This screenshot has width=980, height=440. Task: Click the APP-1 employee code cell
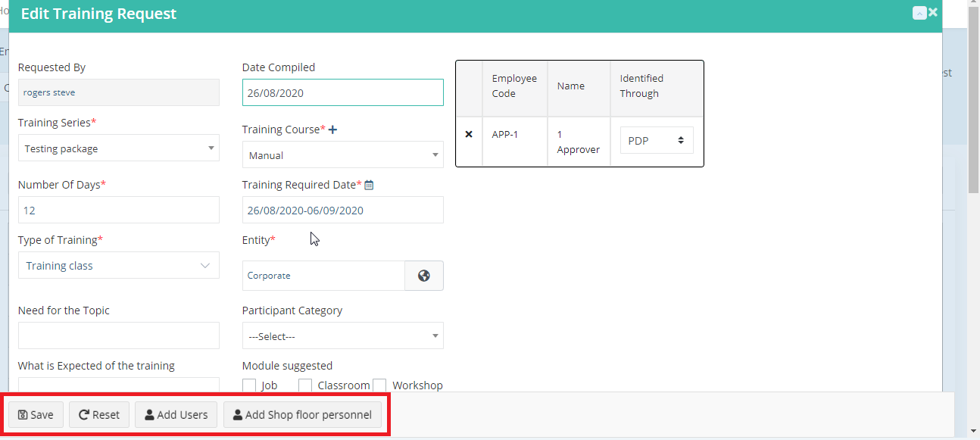[x=515, y=142]
